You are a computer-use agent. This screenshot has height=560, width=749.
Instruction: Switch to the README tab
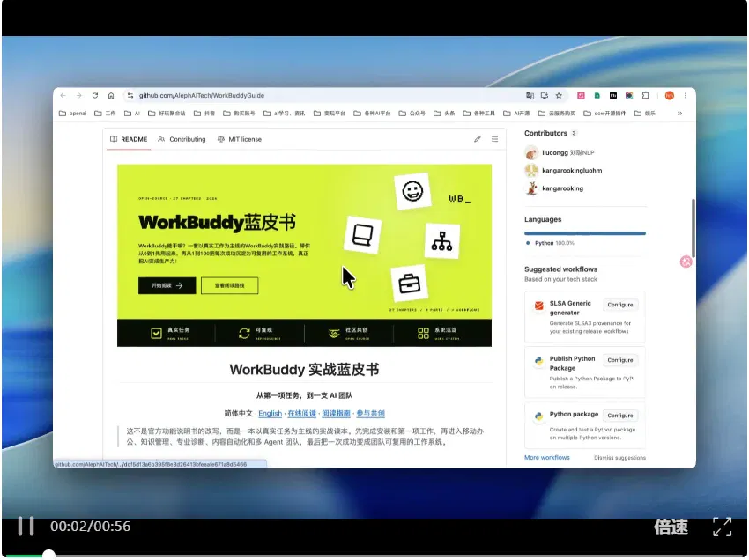point(129,139)
